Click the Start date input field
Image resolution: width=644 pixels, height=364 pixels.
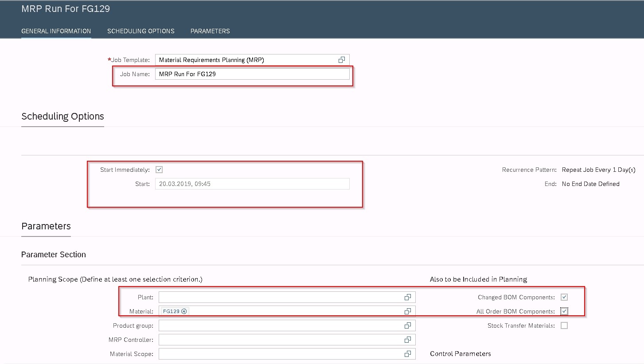pos(252,184)
